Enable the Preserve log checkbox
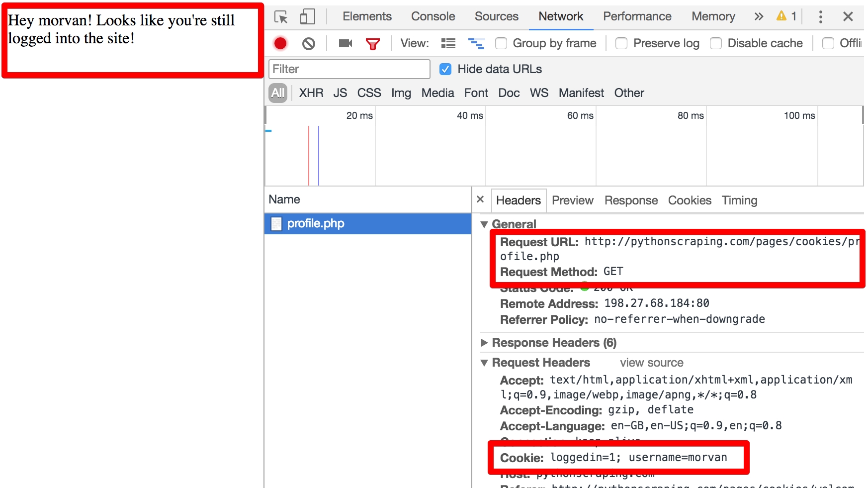The image size is (868, 488). (x=621, y=44)
